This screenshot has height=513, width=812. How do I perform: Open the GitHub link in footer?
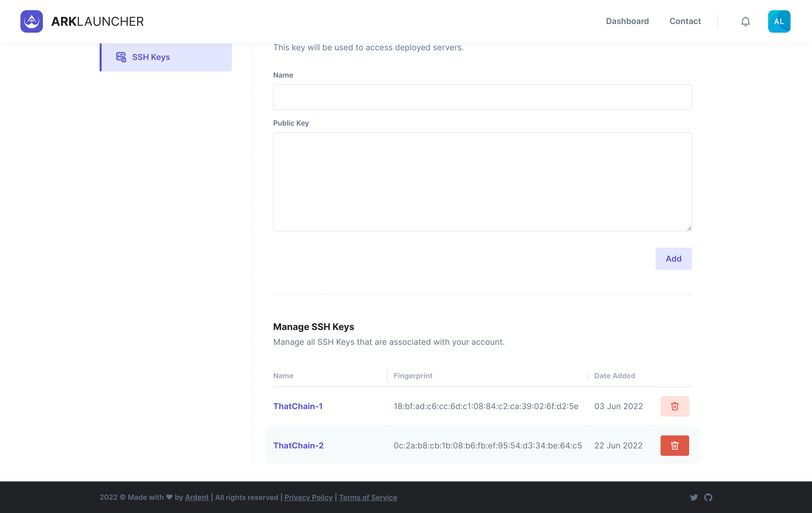(708, 497)
